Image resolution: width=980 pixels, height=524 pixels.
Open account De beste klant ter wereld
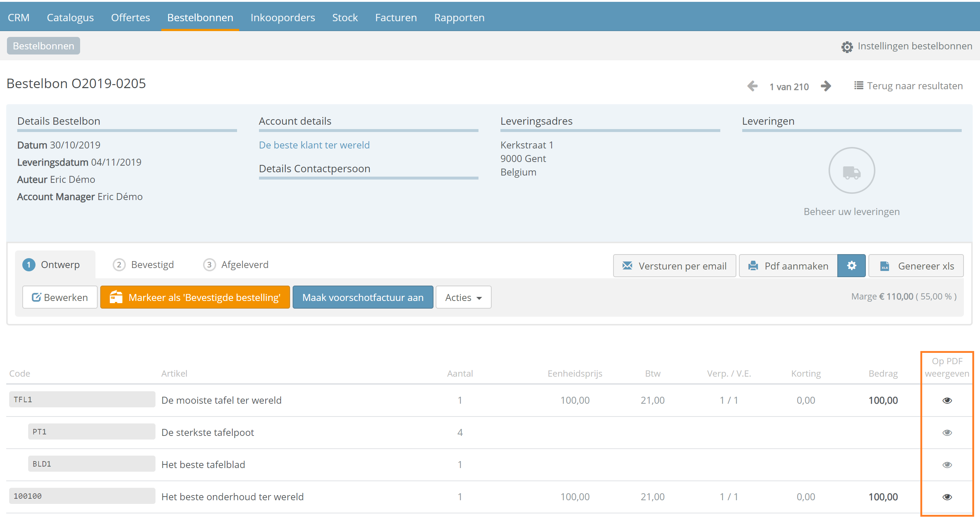tap(314, 145)
